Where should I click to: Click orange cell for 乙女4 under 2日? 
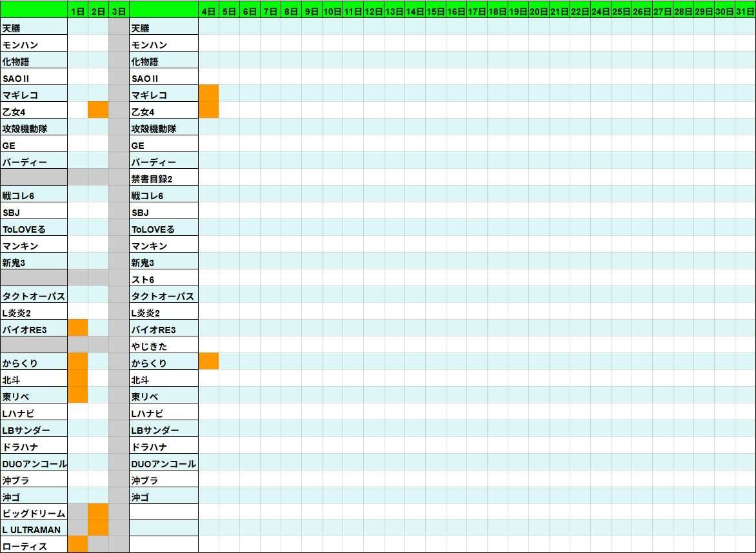[98, 110]
